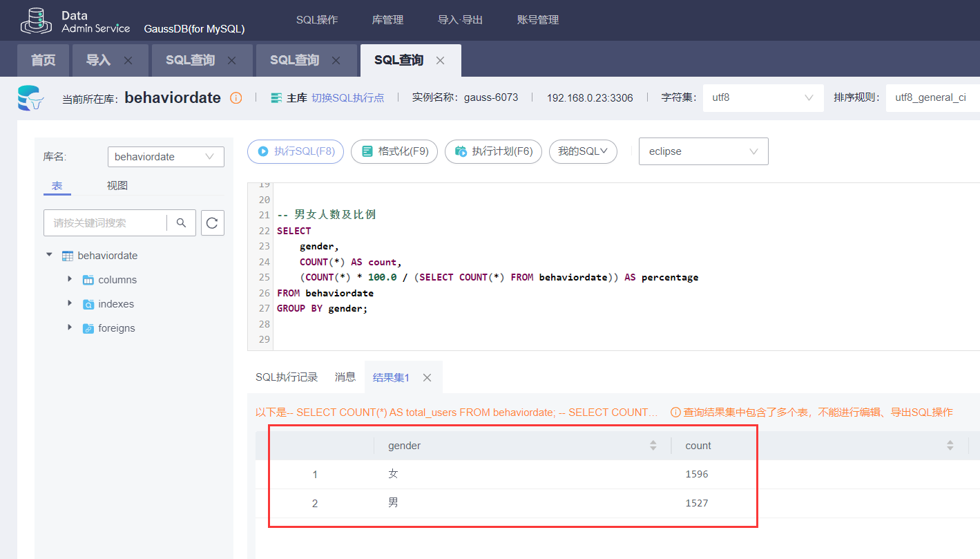Sort the count column using arrows

click(950, 446)
